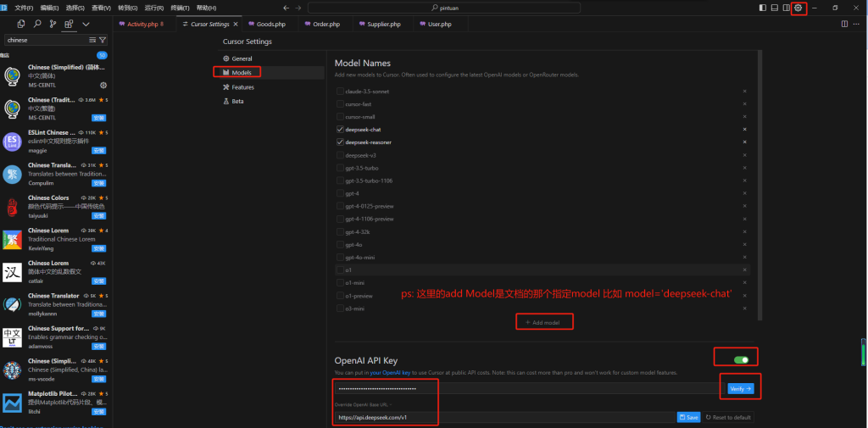
Task: Switch to the Goods.php tab
Action: 271,25
